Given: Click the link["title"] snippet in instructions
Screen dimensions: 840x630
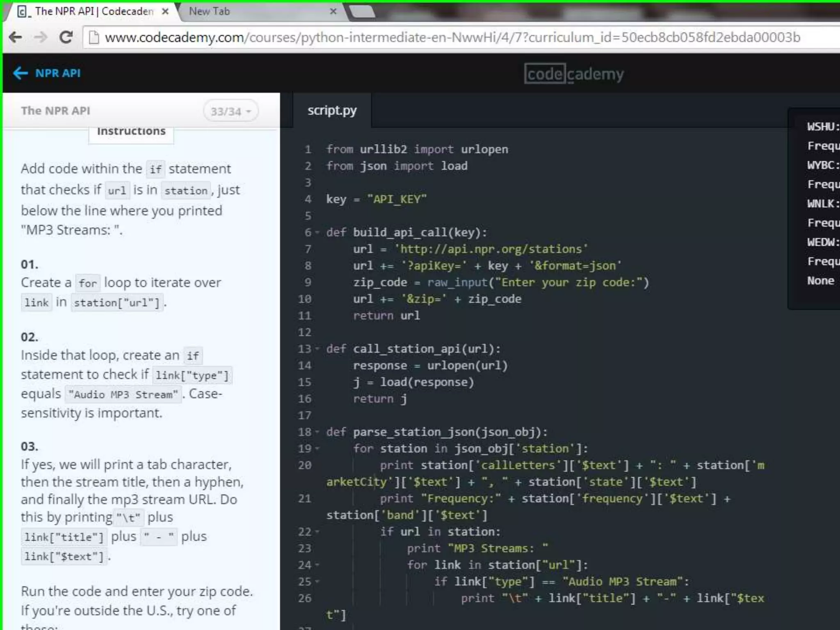Looking at the screenshot, I should point(64,537).
